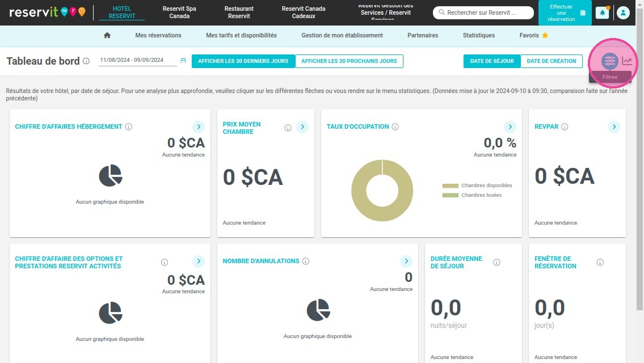Expand Taux d'occupation details arrow
This screenshot has height=363, width=644.
(510, 126)
